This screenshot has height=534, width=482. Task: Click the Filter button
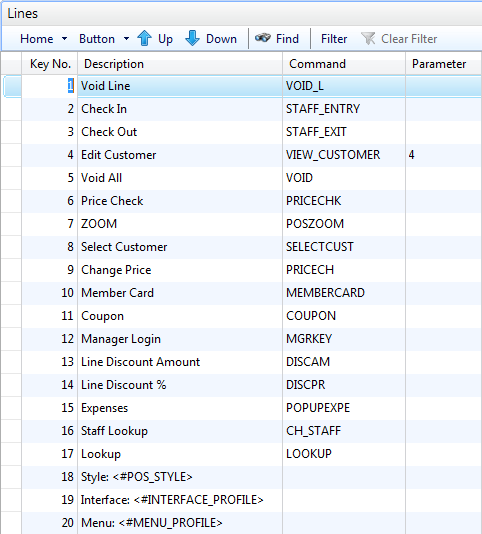pos(334,39)
